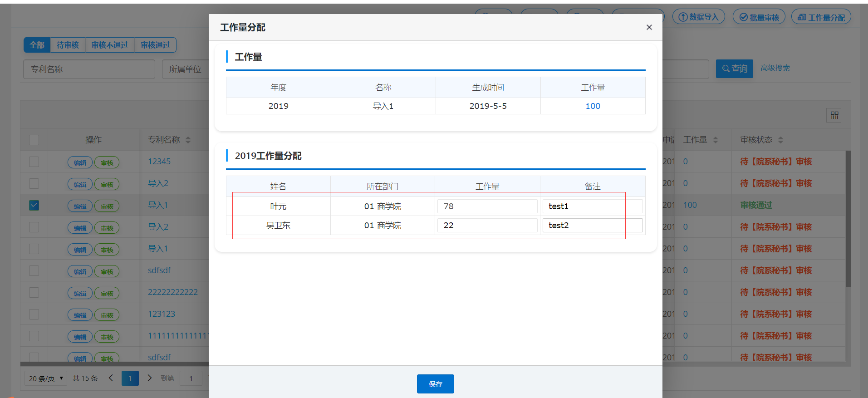Uncheck the checked 导入1 row checkbox
The width and height of the screenshot is (868, 398).
point(34,205)
